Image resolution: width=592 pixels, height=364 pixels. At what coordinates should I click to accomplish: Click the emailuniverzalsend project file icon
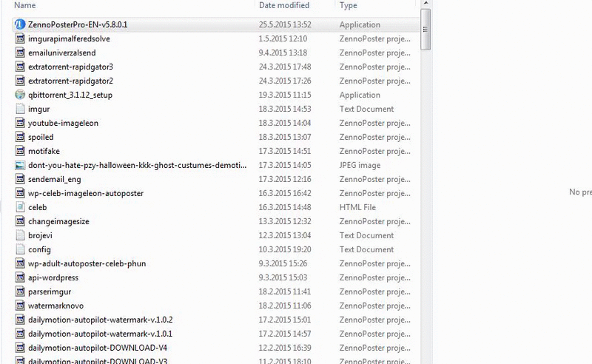coord(20,53)
